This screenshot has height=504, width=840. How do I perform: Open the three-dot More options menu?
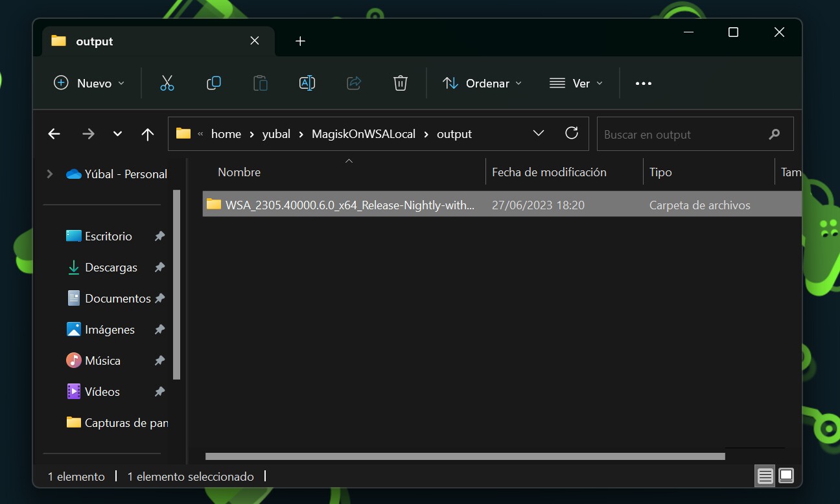pyautogui.click(x=643, y=83)
